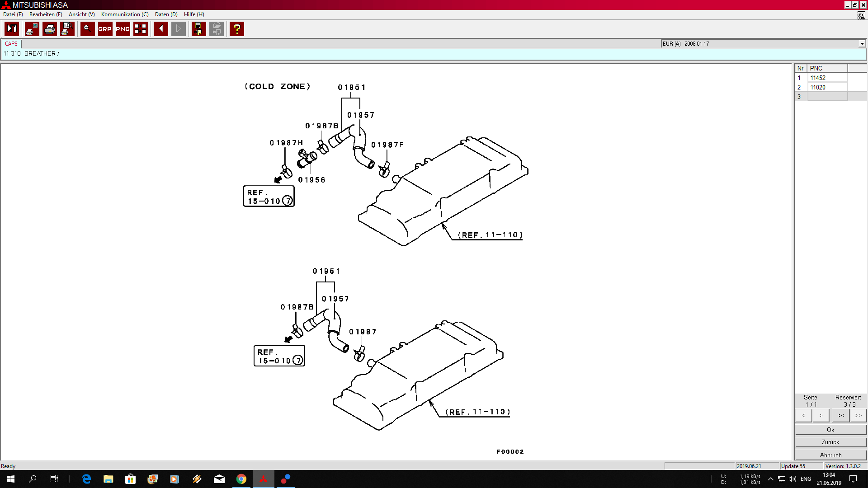This screenshot has width=868, height=488.
Task: Click the PNC toolbar button
Action: point(123,29)
